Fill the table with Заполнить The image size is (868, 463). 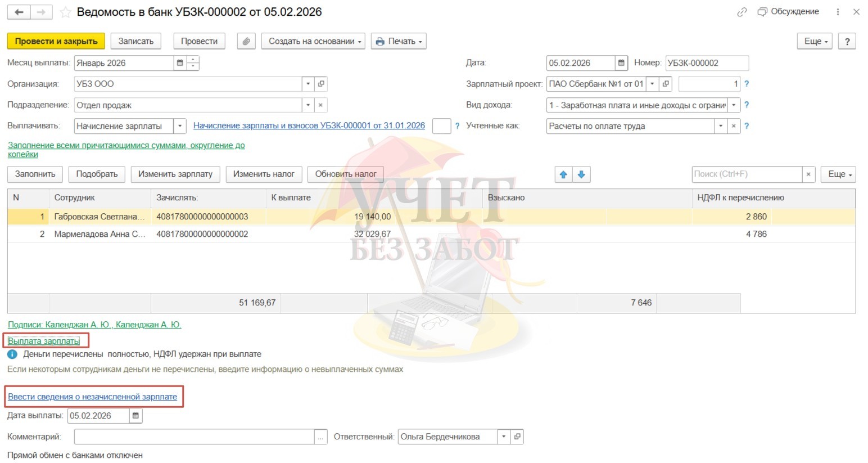click(35, 174)
